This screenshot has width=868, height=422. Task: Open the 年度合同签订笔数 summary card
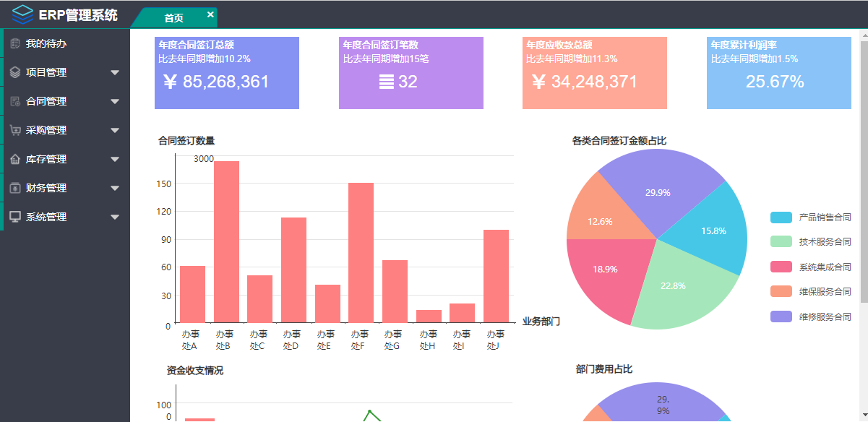[x=411, y=73]
